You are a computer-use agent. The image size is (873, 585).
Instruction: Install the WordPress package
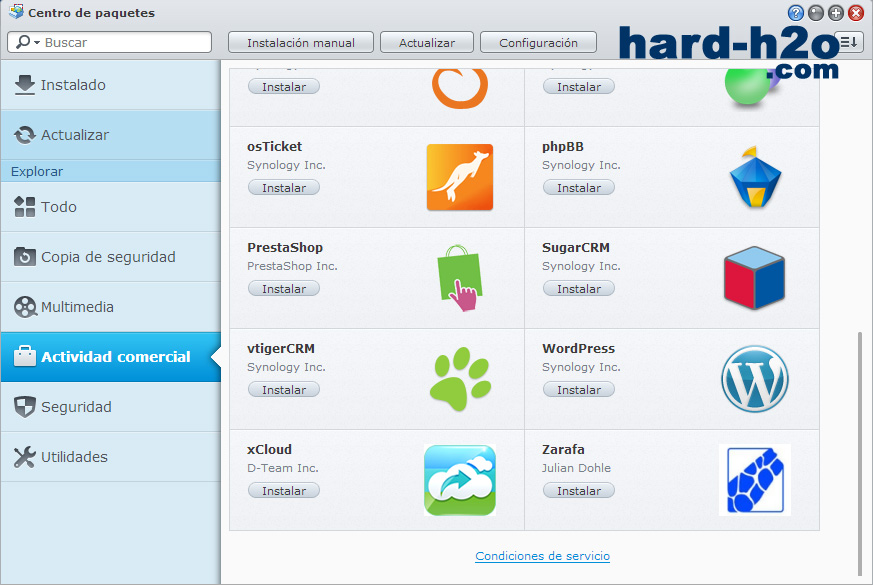(579, 390)
